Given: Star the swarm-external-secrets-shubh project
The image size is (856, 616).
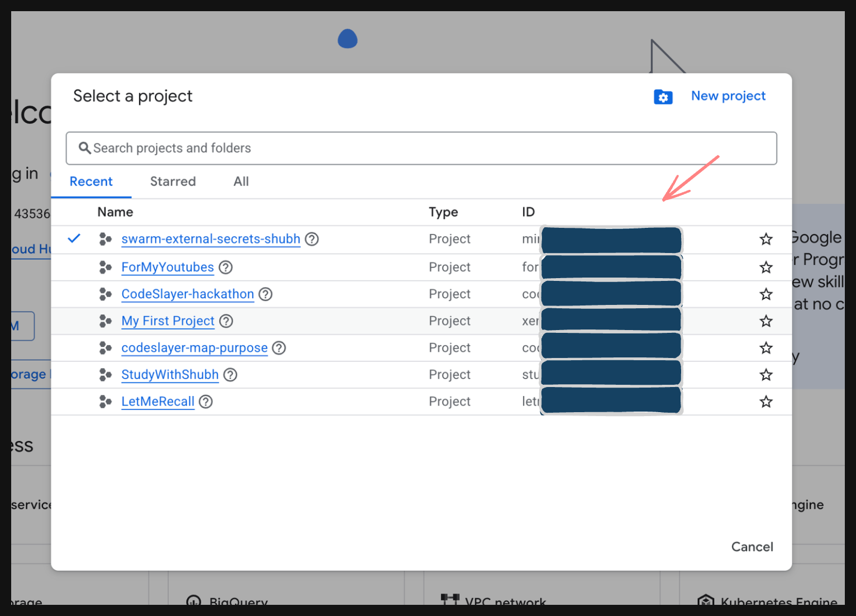Looking at the screenshot, I should tap(765, 239).
